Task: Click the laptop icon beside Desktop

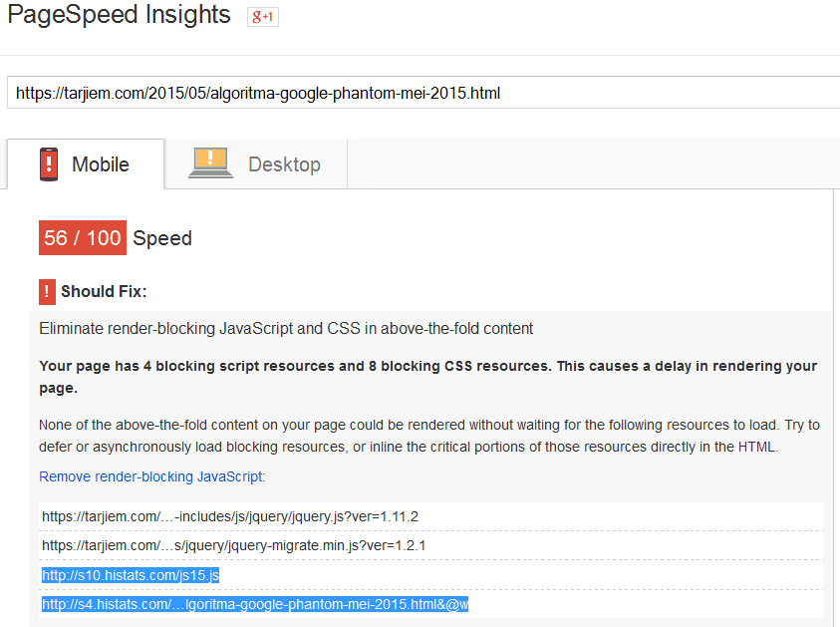Action: tap(210, 165)
